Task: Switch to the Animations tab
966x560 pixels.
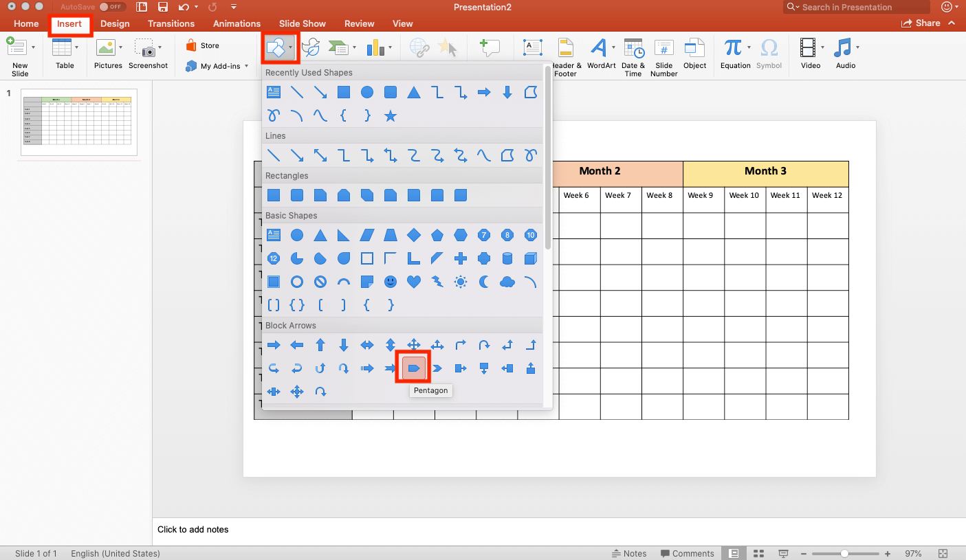Action: coord(237,23)
